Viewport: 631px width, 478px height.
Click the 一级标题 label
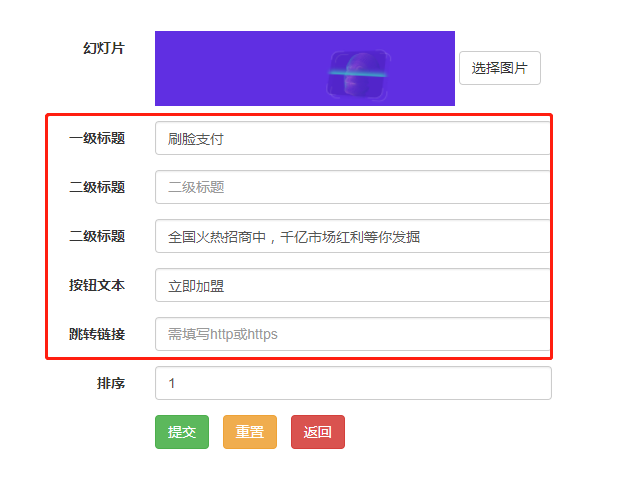pyautogui.click(x=97, y=138)
